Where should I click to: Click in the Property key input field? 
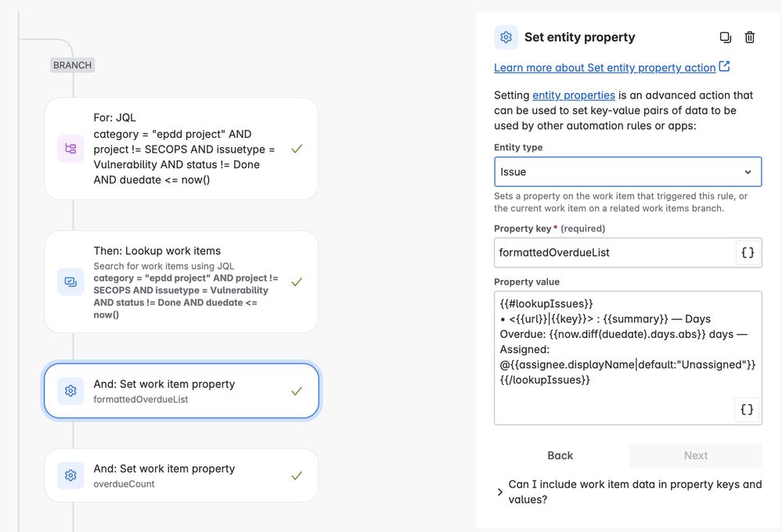[614, 253]
